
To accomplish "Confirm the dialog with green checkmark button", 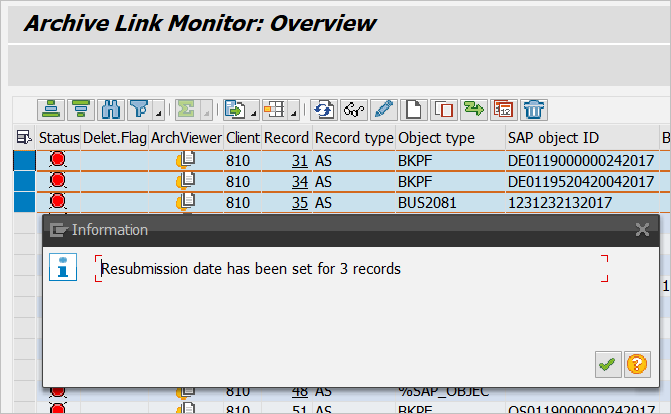I will point(606,365).
